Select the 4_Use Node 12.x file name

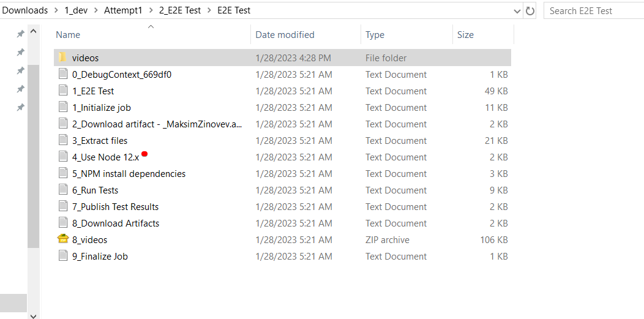click(x=105, y=157)
